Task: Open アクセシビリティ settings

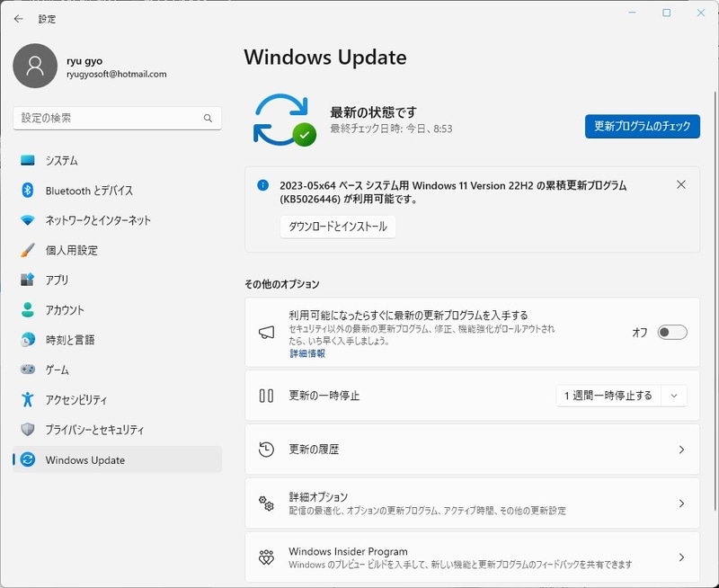Action: [x=118, y=399]
